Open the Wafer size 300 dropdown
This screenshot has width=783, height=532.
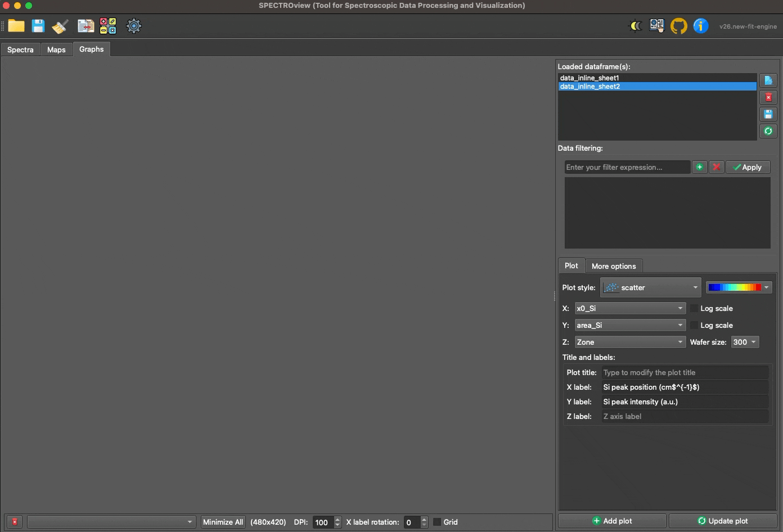(x=745, y=342)
